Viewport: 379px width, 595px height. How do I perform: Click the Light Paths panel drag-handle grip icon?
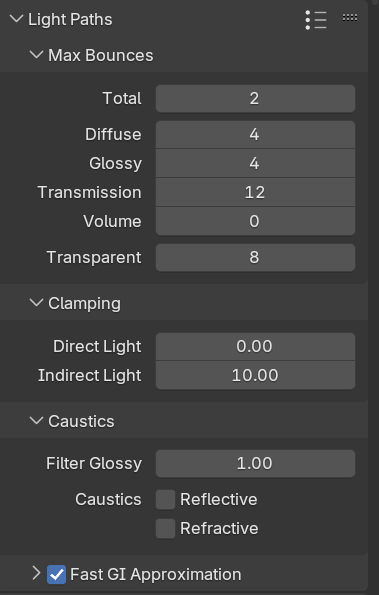(349, 17)
